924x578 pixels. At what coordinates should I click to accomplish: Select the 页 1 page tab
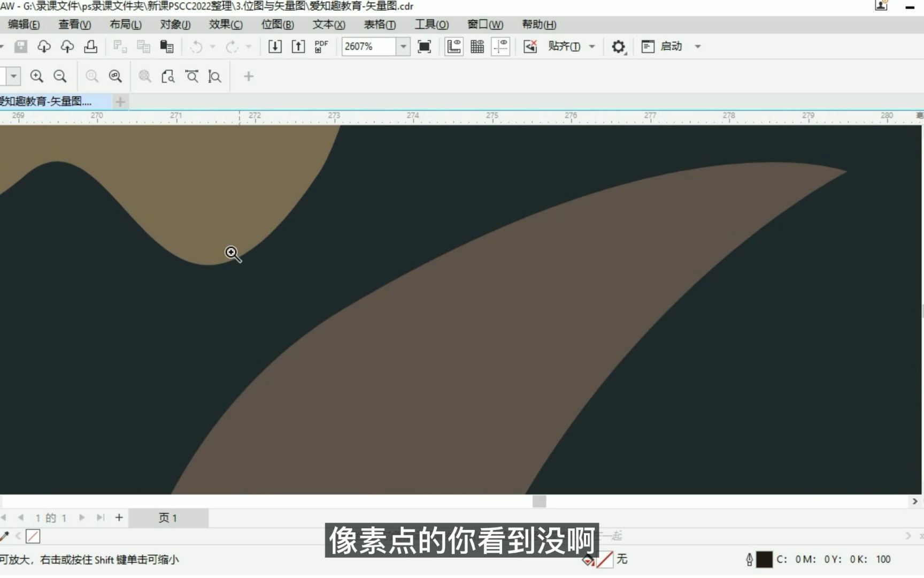pos(168,518)
